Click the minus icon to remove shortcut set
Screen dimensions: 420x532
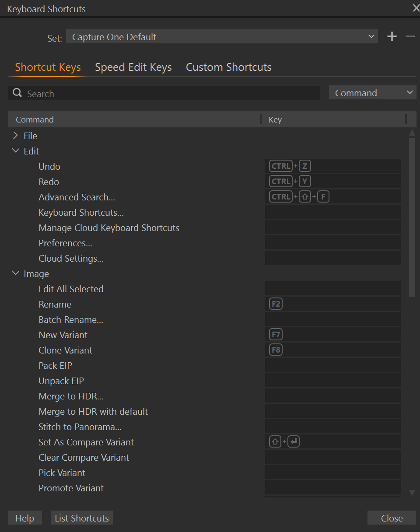(x=410, y=37)
